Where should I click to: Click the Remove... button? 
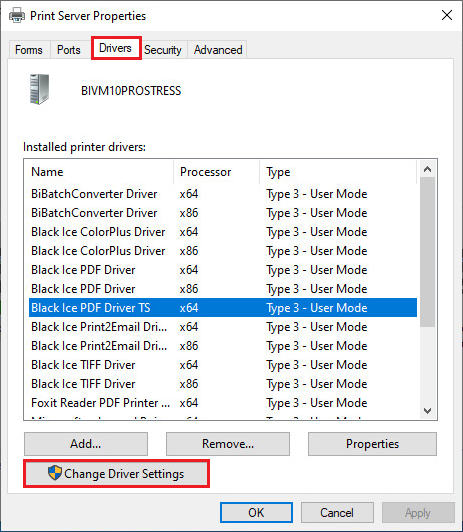tap(228, 444)
